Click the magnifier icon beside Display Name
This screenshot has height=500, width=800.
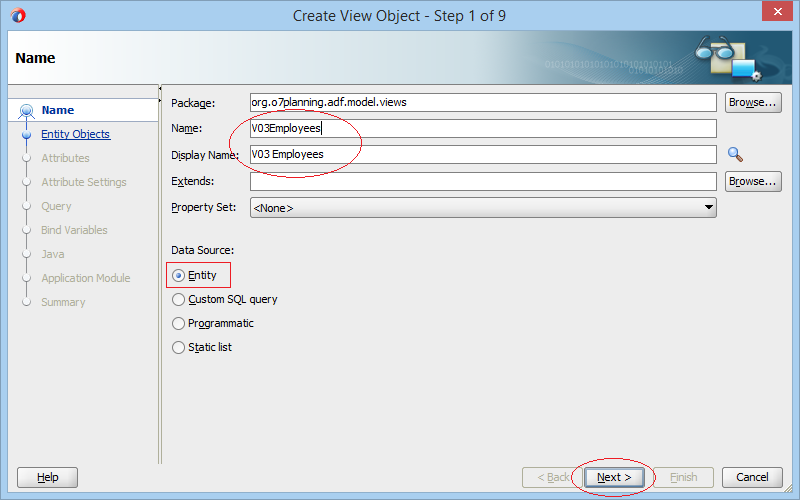735,155
